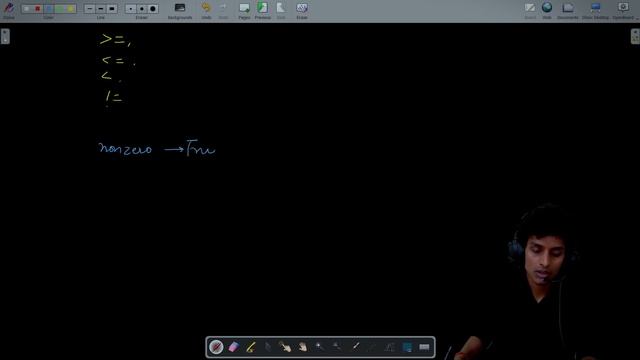Pick the green pen color swatch

[60, 9]
